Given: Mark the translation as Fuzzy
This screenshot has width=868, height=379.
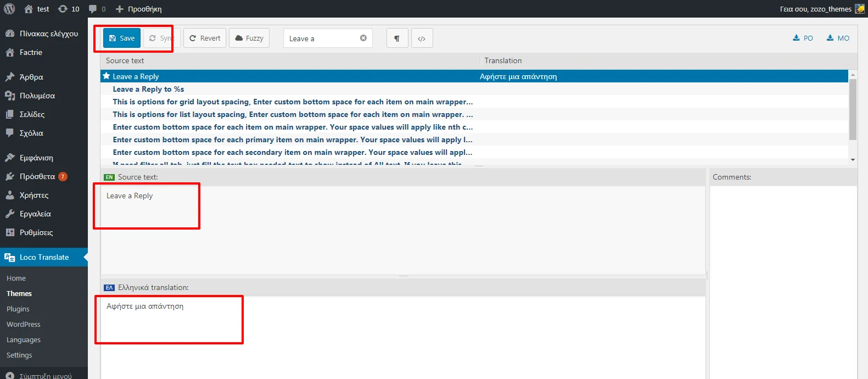Looking at the screenshot, I should [x=249, y=38].
